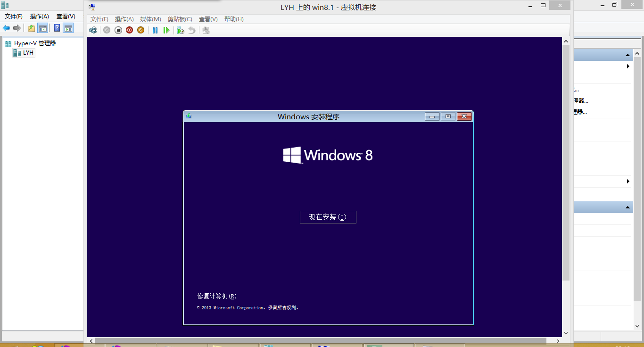Viewport: 644px width, 347px height.
Task: Click actions pane scrollbar down arrow
Action: tap(637, 326)
